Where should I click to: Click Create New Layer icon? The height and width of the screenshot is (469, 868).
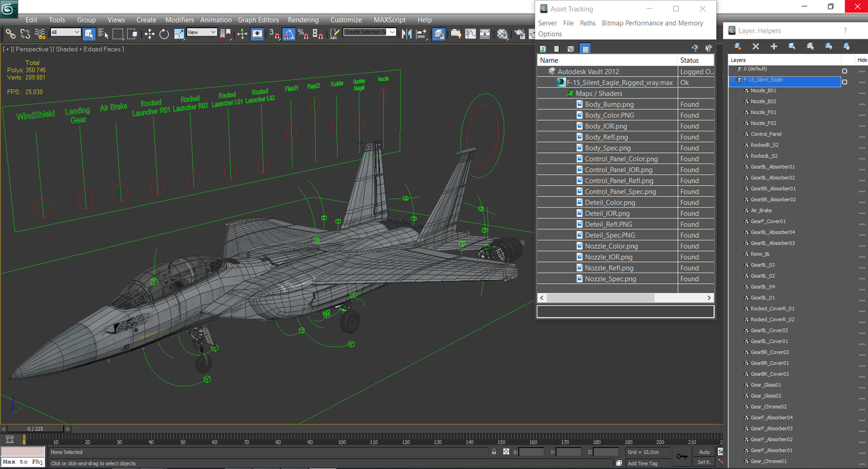pos(737,46)
